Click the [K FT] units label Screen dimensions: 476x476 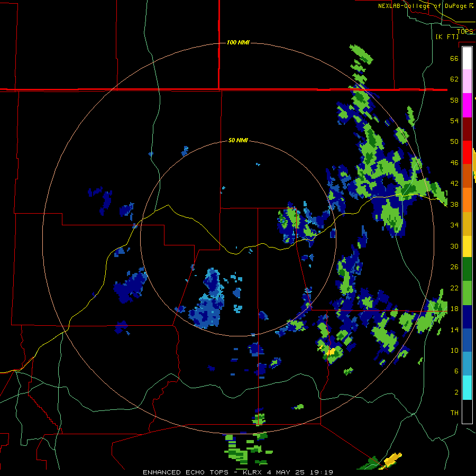[447, 36]
